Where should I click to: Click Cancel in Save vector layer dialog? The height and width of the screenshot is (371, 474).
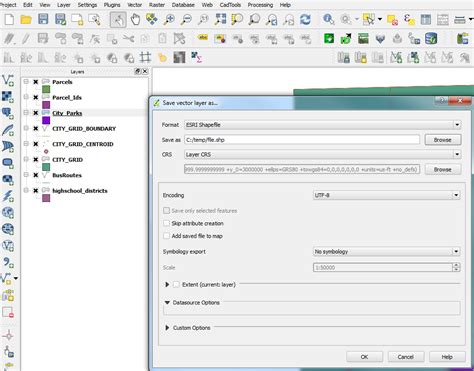tap(406, 357)
